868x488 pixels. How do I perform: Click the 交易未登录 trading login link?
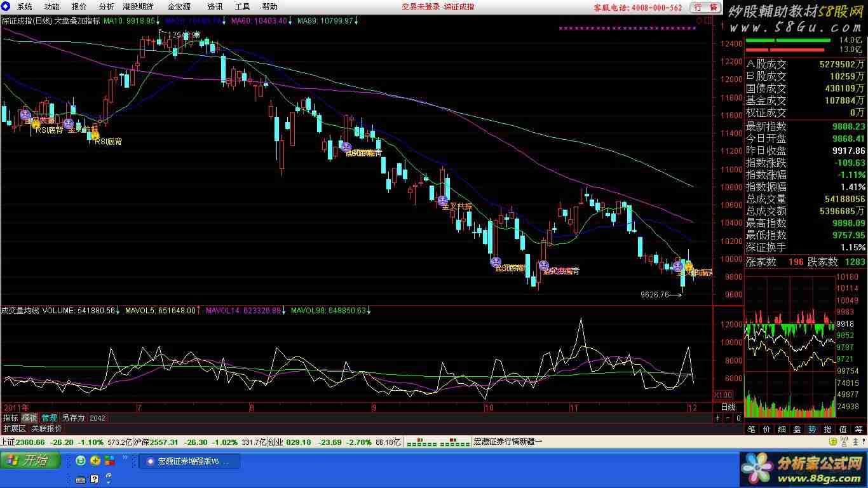[421, 7]
